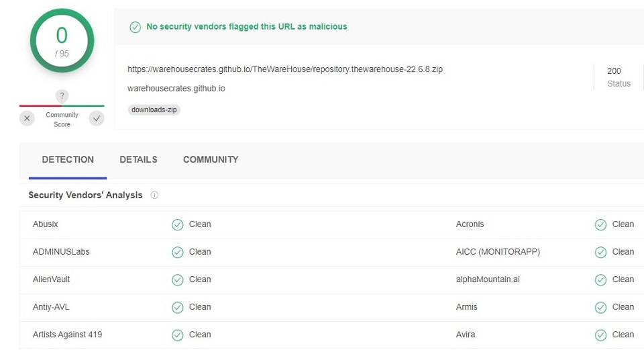The height and width of the screenshot is (350, 644).
Task: Click the full repository zip URL
Action: [284, 69]
